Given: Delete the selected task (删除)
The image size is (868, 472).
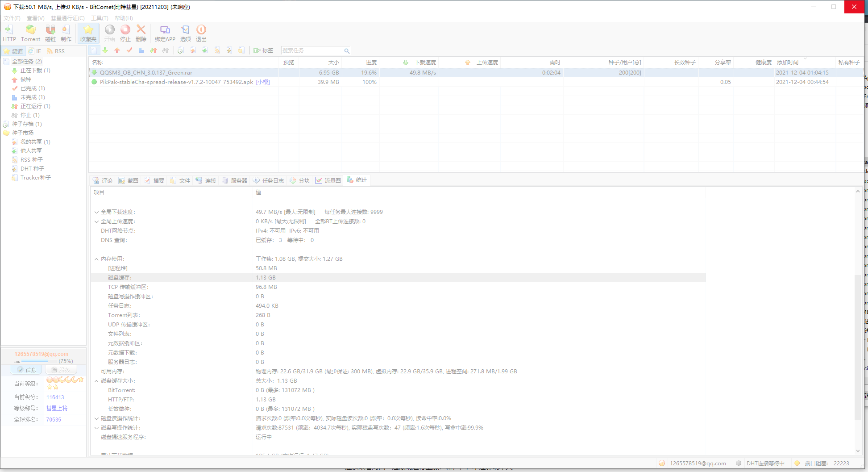Looking at the screenshot, I should pos(141,33).
